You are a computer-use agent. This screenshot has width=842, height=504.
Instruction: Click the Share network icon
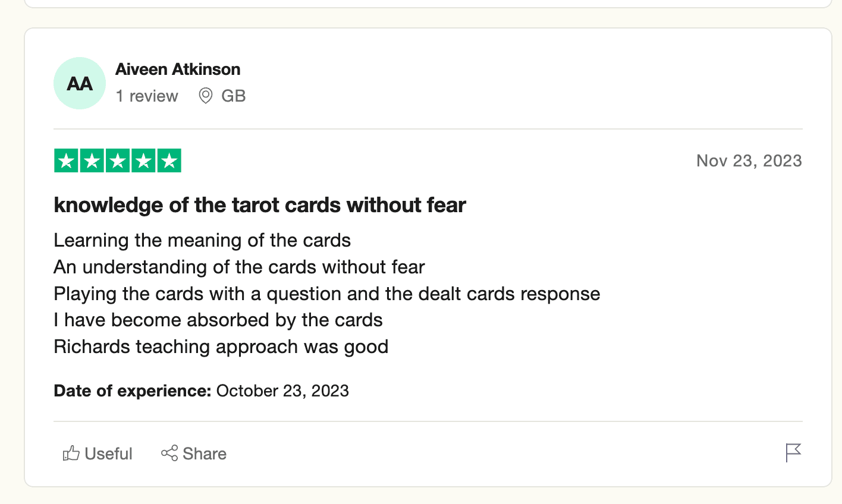pyautogui.click(x=169, y=453)
